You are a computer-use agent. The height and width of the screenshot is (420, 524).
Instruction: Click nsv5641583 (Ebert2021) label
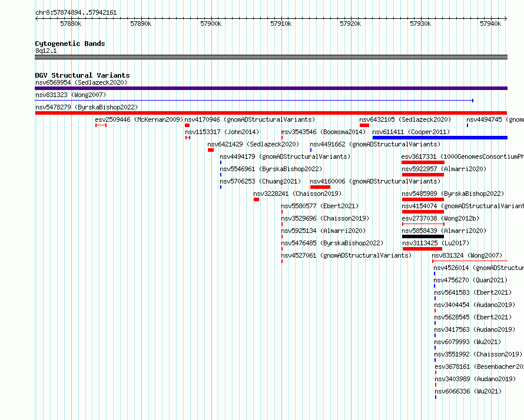coord(473,292)
